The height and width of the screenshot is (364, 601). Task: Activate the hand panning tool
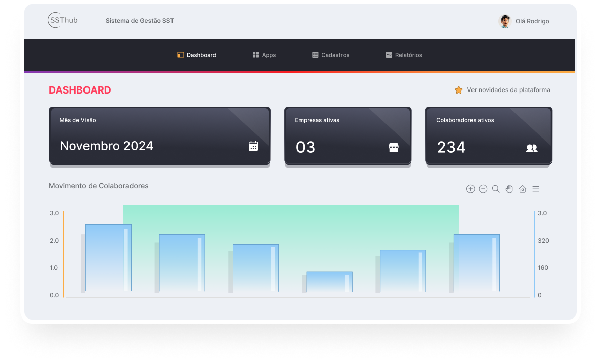tap(509, 189)
